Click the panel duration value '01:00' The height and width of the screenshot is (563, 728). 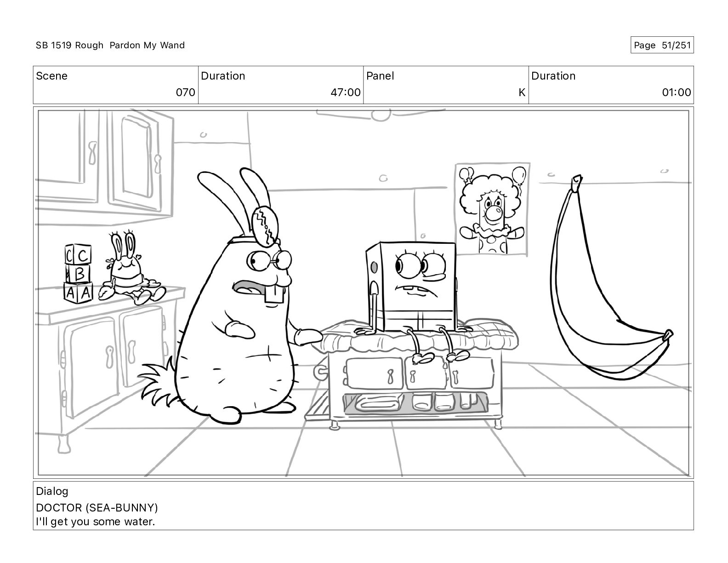pos(677,92)
